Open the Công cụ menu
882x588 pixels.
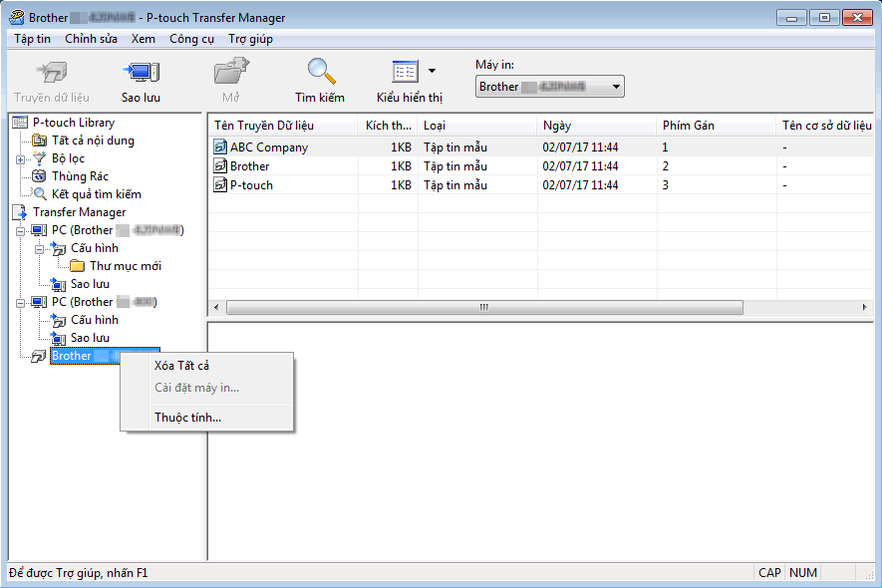(191, 39)
